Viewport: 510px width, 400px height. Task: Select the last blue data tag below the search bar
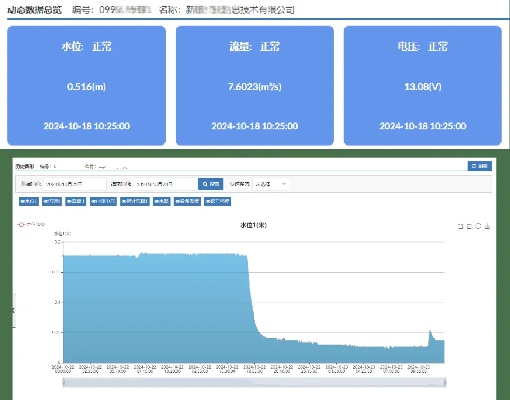pos(217,201)
